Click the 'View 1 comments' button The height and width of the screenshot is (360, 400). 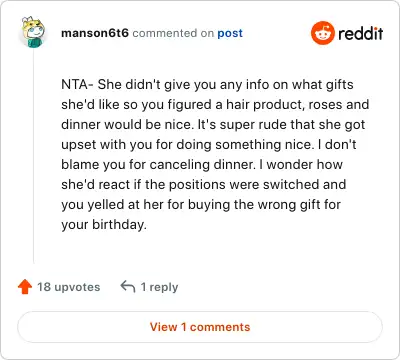(x=200, y=327)
